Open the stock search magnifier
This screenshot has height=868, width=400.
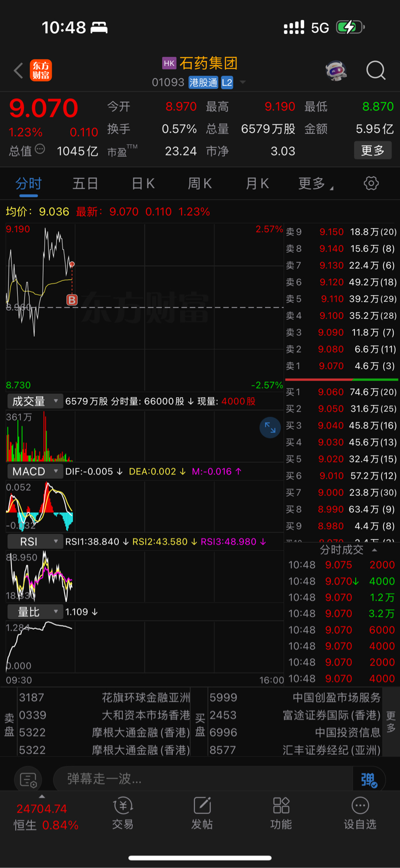click(x=376, y=70)
